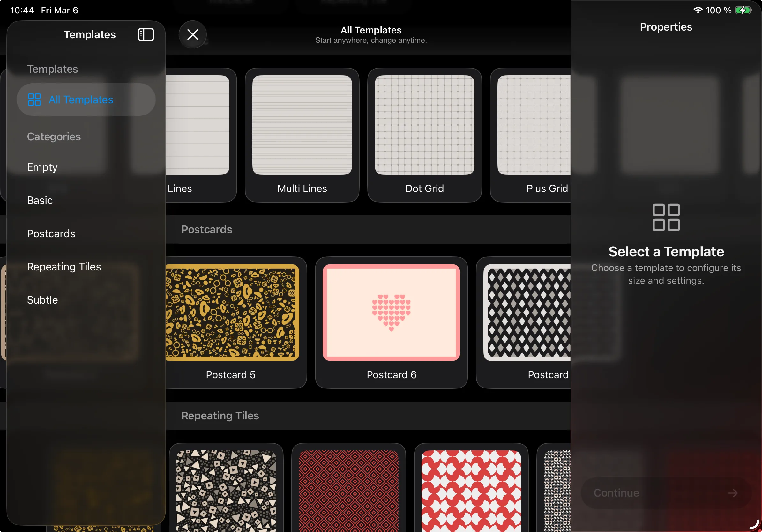Click the Continue arrow icon
This screenshot has width=762, height=532.
pyautogui.click(x=733, y=492)
